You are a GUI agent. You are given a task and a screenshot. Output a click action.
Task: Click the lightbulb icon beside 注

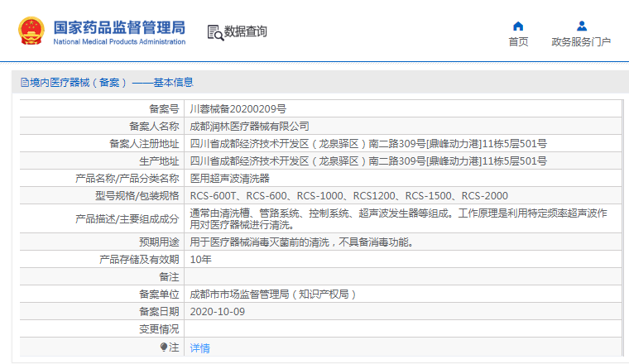pyautogui.click(x=163, y=347)
